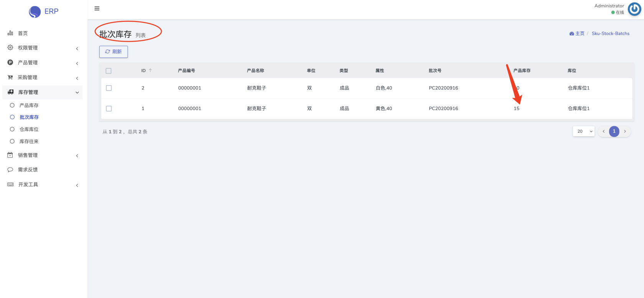Open the page size 20 dropdown
644x298 pixels.
(x=584, y=132)
